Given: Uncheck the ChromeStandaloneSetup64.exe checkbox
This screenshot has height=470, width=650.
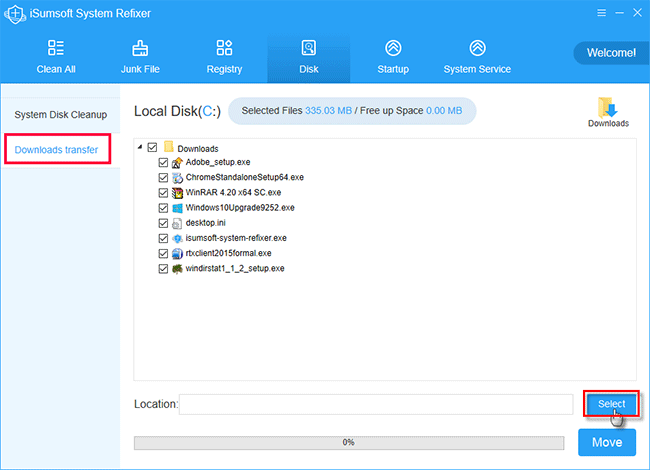Looking at the screenshot, I should (x=163, y=178).
